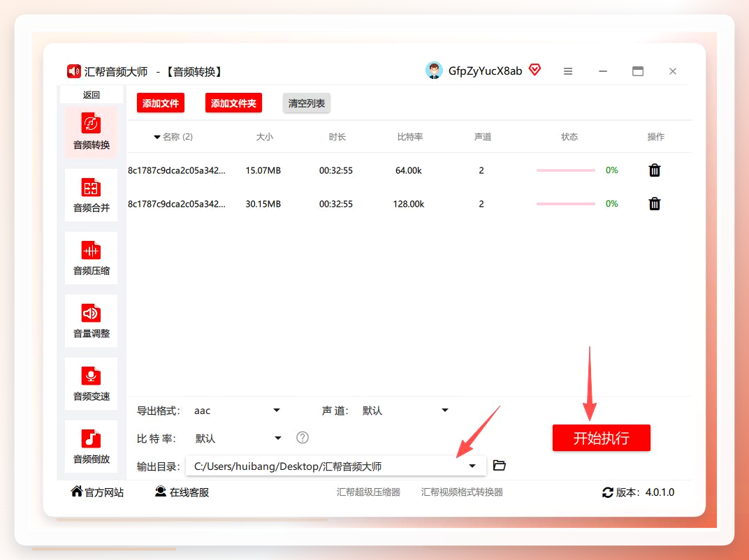Check for updates via the refresh version icon
This screenshot has height=560, width=749.
[608, 492]
